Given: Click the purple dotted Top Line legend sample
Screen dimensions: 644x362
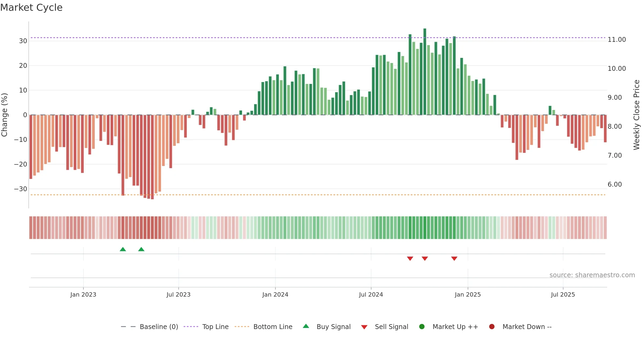Looking at the screenshot, I should pyautogui.click(x=191, y=327).
